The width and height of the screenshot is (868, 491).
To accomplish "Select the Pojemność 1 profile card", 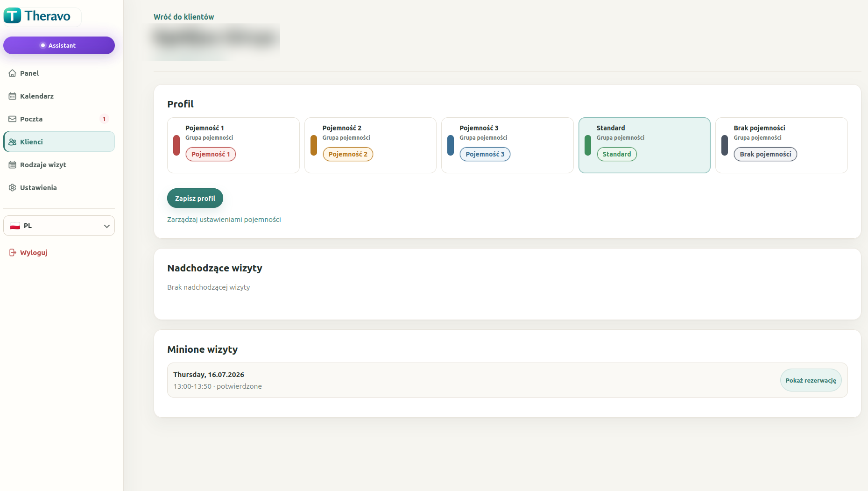I will [x=233, y=145].
